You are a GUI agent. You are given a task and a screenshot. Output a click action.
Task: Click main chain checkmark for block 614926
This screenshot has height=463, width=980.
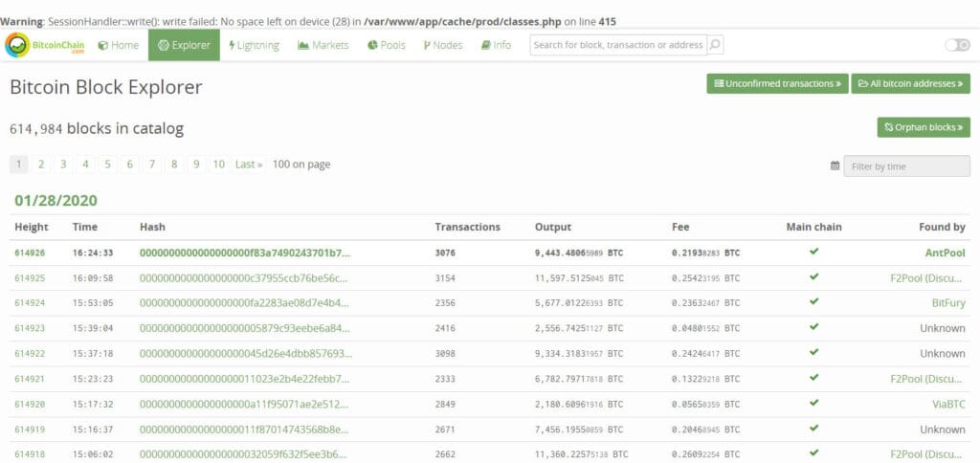click(x=813, y=252)
